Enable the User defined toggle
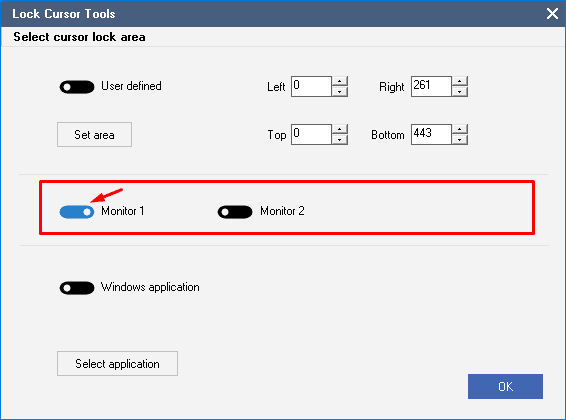This screenshot has width=566, height=420. click(77, 87)
